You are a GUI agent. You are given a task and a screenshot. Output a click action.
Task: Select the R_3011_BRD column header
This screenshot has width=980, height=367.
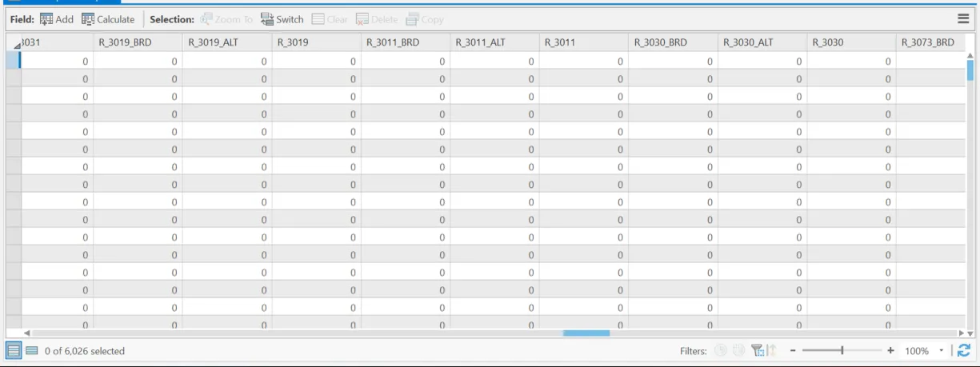click(406, 42)
